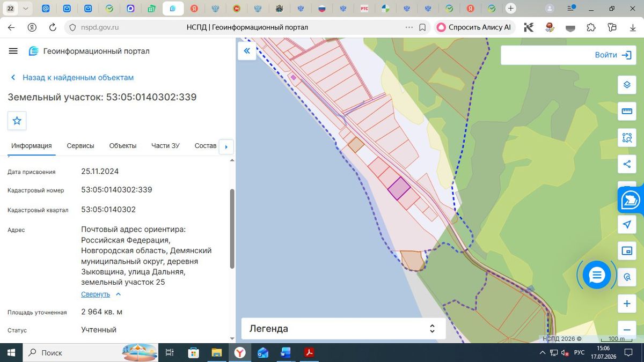Open Adobe Acrobat from the taskbar
Image resolution: width=644 pixels, height=362 pixels.
[x=309, y=352]
